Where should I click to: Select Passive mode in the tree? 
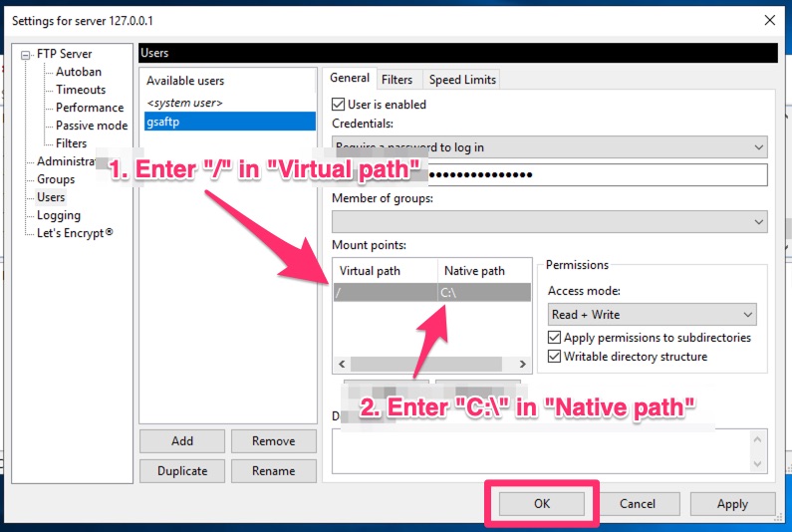[91, 126]
